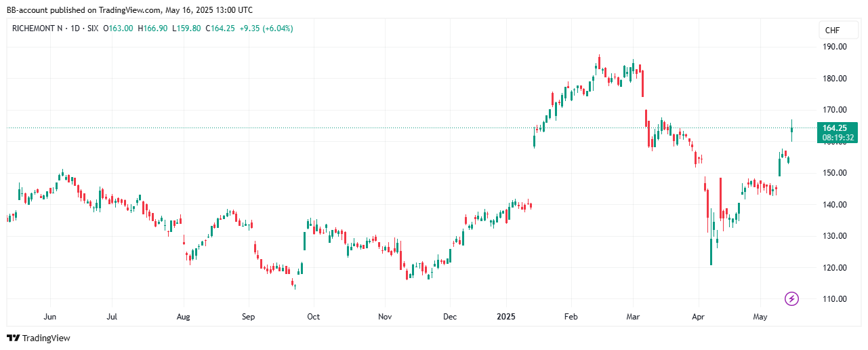The height and width of the screenshot is (350, 868).
Task: Select the low value L159.80
Action: pos(188,28)
